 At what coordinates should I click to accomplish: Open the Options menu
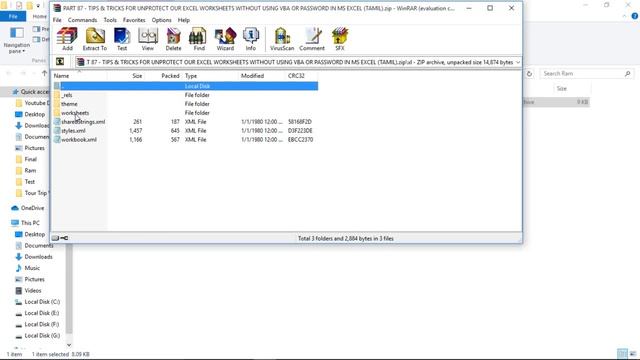162,20
